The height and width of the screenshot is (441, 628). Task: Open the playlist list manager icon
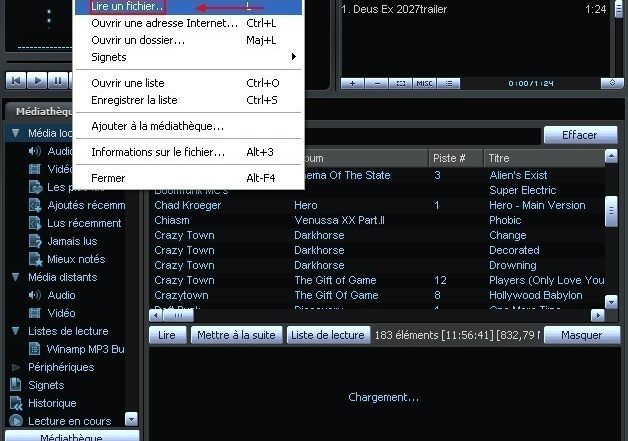pyautogui.click(x=448, y=83)
